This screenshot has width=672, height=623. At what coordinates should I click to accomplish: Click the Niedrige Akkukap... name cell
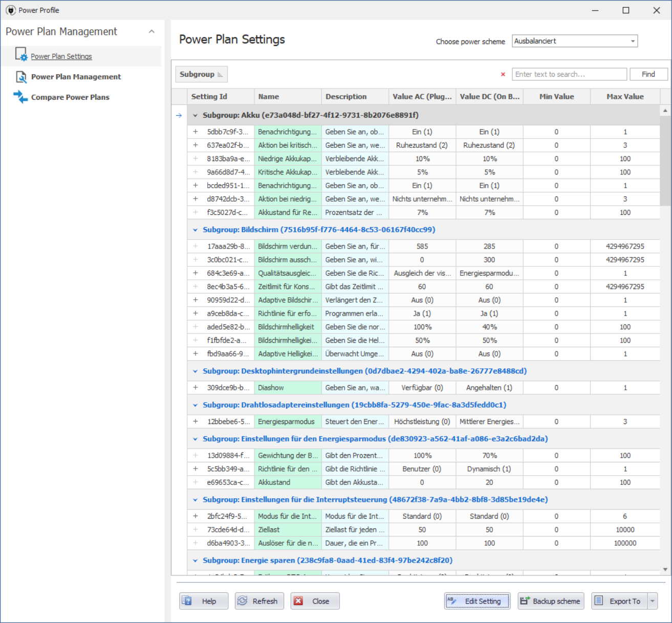click(x=288, y=159)
